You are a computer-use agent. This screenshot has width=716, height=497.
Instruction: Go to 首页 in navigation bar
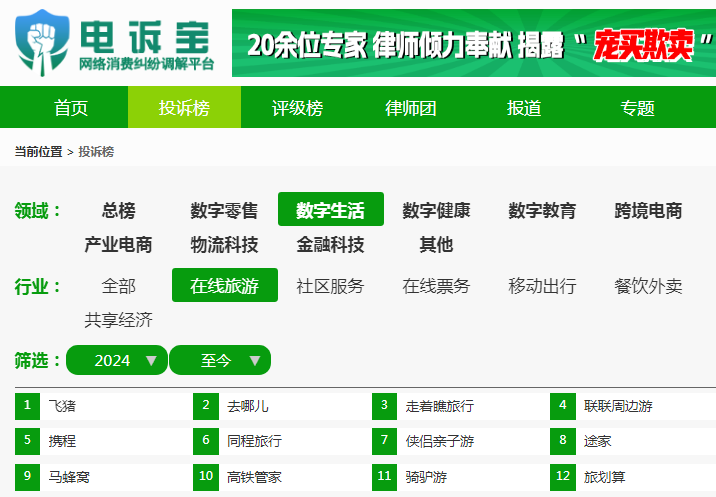point(71,108)
